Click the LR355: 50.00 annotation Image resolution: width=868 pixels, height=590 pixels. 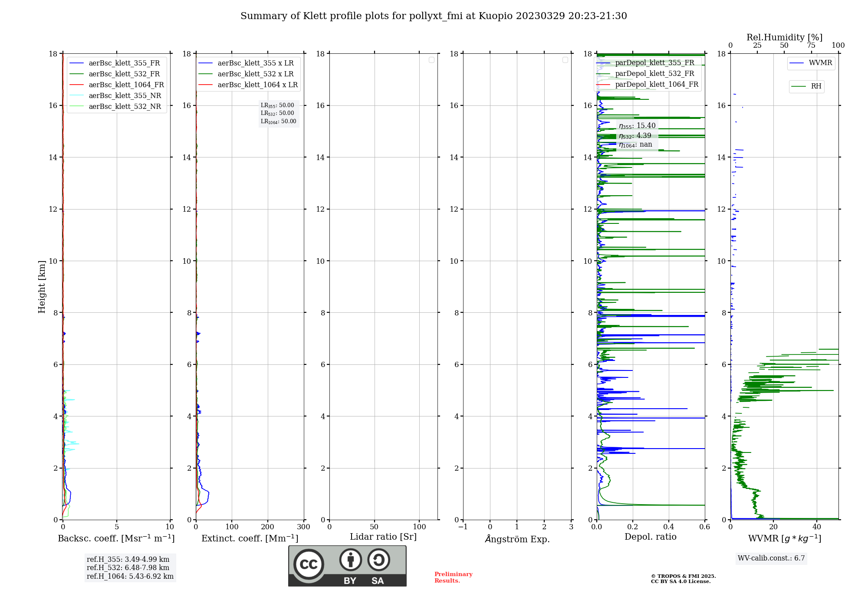click(x=277, y=105)
